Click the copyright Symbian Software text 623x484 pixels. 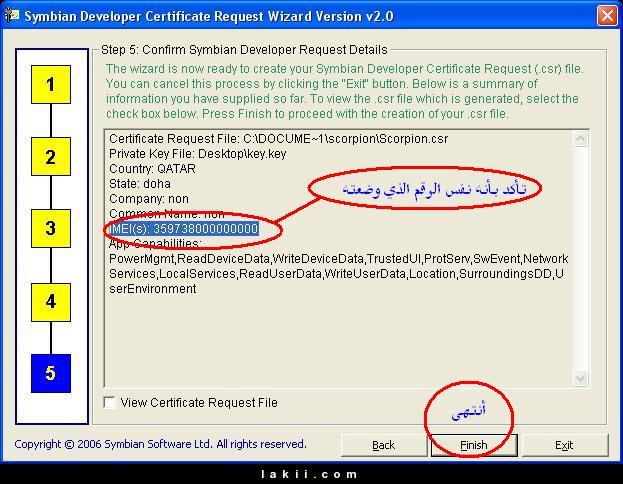[x=161, y=444]
